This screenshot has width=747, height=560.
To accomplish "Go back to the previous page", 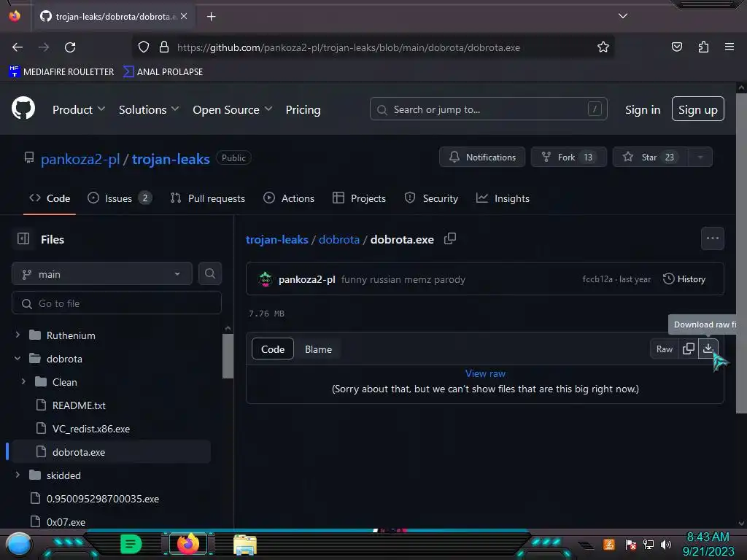I will pos(18,47).
